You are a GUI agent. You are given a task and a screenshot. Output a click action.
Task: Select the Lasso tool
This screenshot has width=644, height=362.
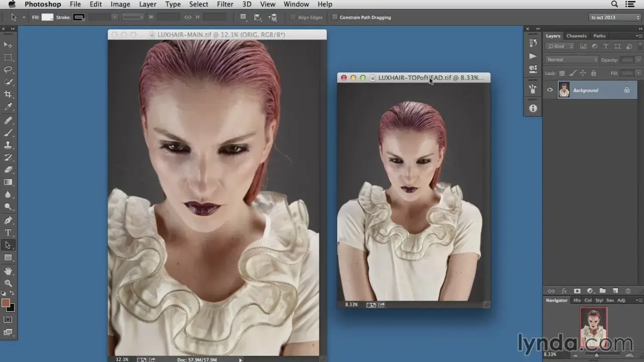pyautogui.click(x=8, y=69)
